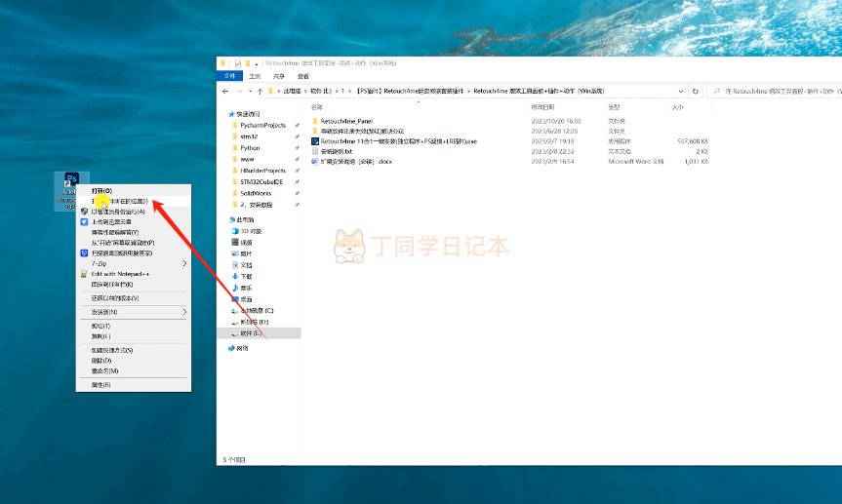Click the blue cloud upload icon in the context menu

click(84, 221)
